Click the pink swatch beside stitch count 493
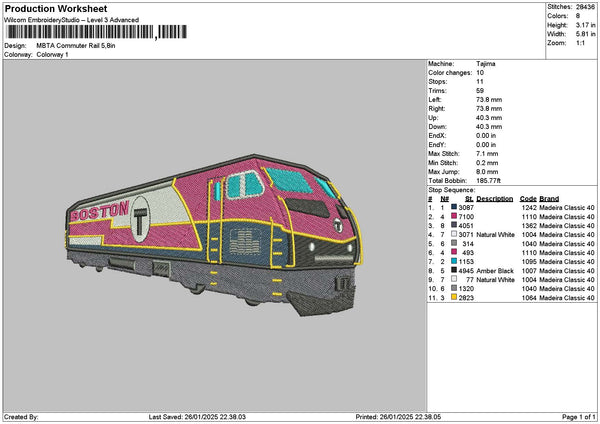The width and height of the screenshot is (600, 424). [x=454, y=252]
